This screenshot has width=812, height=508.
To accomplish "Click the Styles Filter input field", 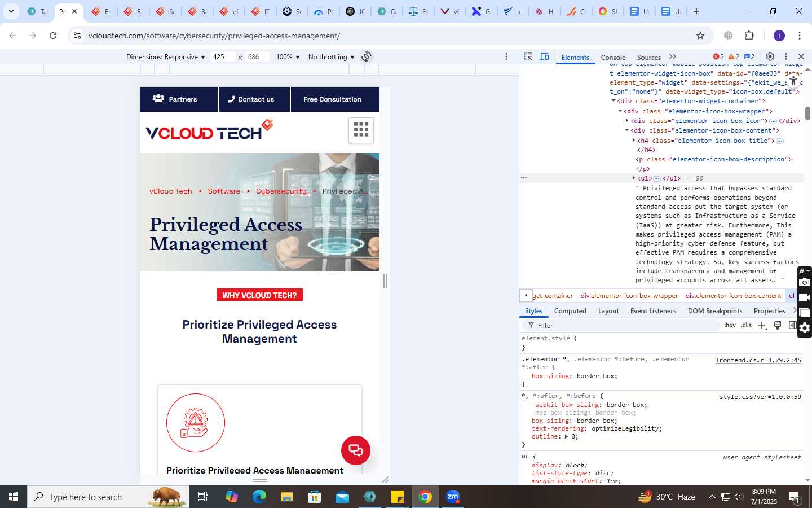I will (620, 326).
